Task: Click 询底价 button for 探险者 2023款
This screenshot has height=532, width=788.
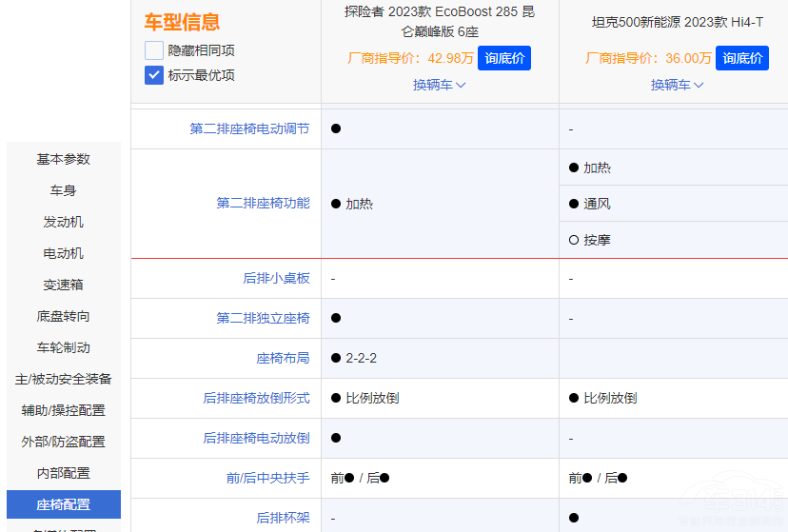Action: coord(503,58)
